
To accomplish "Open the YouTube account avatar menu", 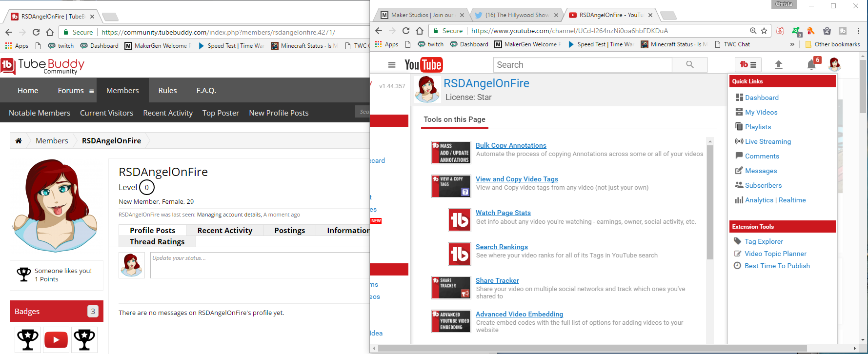I will pyautogui.click(x=834, y=64).
